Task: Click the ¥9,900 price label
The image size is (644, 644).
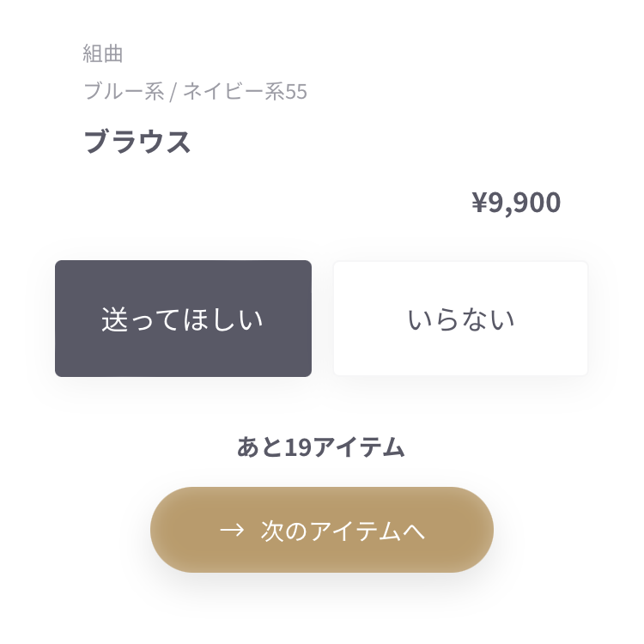Action: [516, 203]
